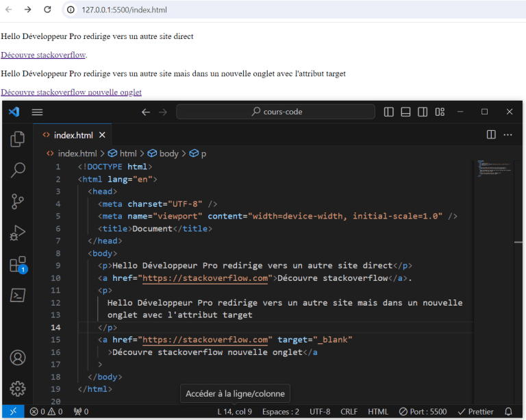Click L 14, col 9 go-to-line indicator

[234, 412]
